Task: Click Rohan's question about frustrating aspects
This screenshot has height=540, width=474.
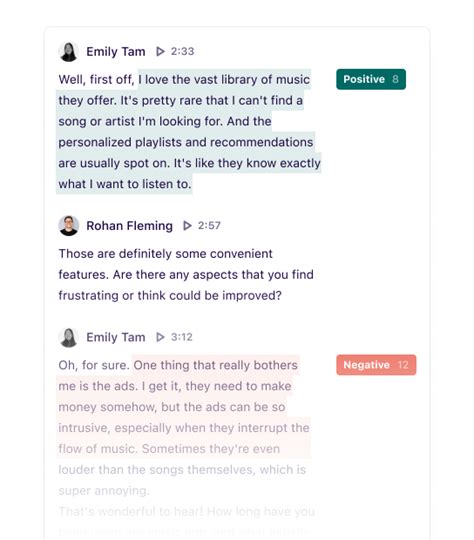Action: pos(186,274)
